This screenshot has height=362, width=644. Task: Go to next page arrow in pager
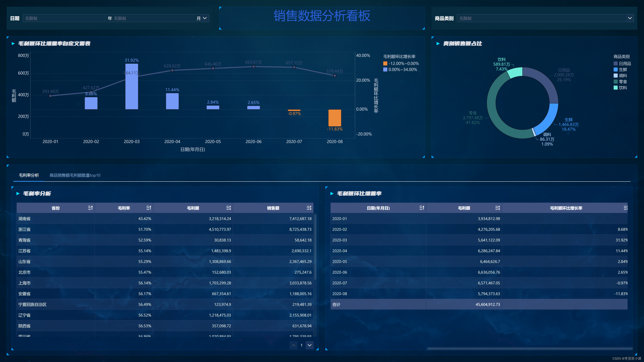[x=309, y=345]
